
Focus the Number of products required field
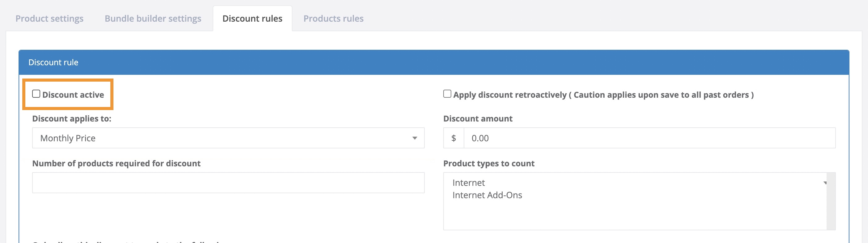[x=228, y=183]
